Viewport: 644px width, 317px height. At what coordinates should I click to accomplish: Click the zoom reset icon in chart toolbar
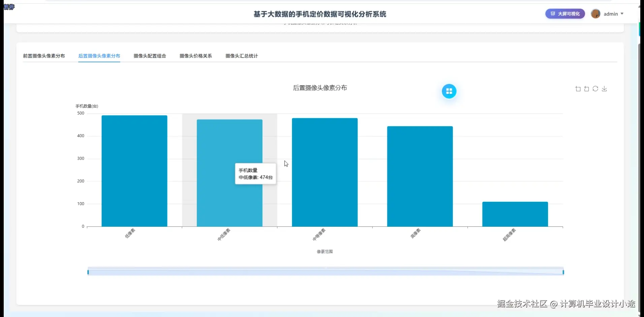[586, 89]
